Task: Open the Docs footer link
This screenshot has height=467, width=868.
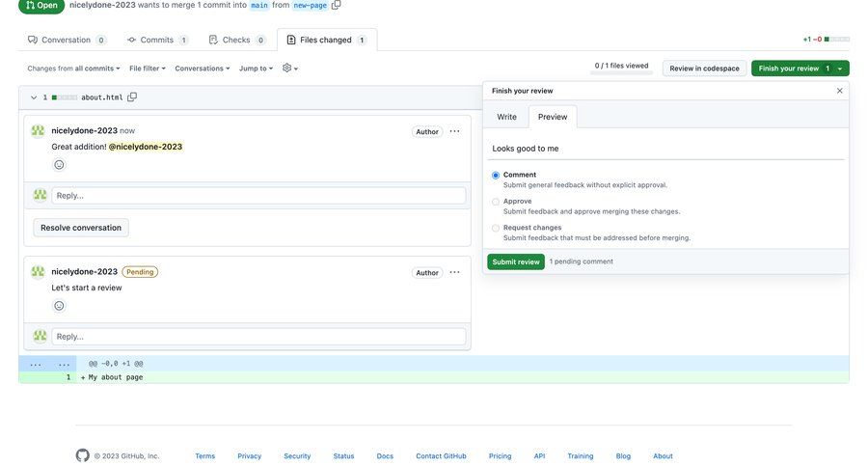Action: 385,456
